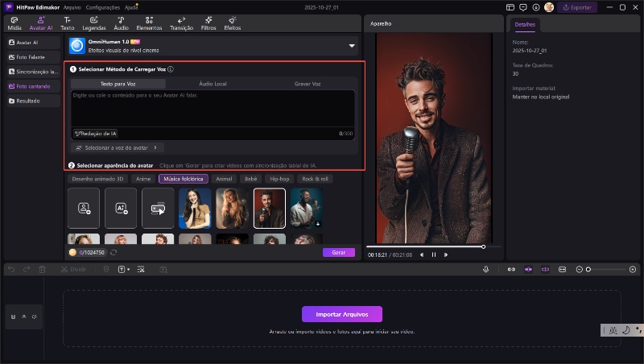Open the Ajuda menu

131,7
